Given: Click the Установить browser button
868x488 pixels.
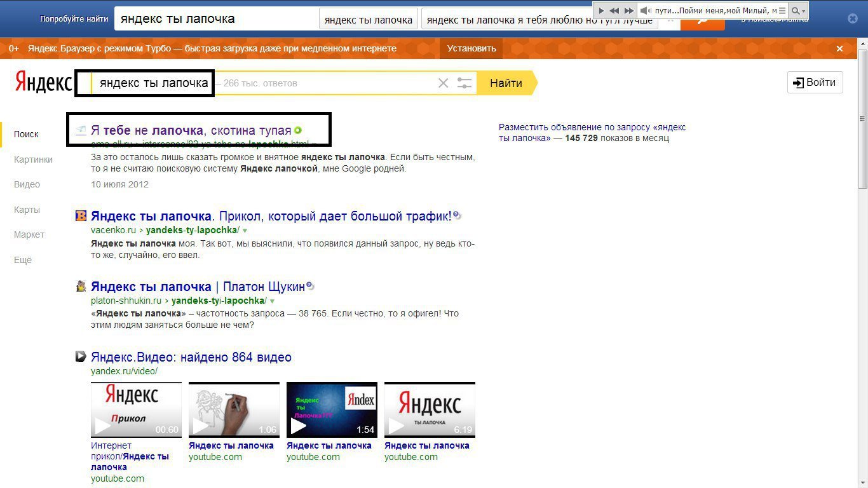Looking at the screenshot, I should pyautogui.click(x=471, y=48).
